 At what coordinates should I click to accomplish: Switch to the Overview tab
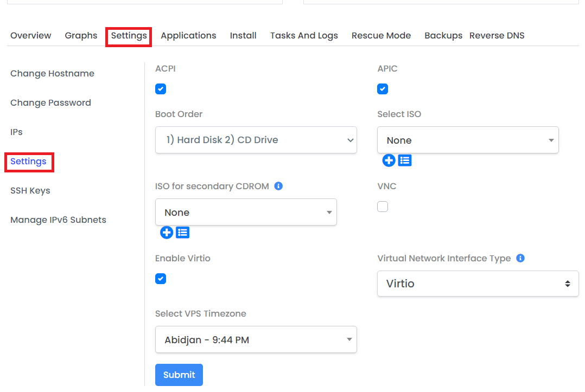(30, 35)
